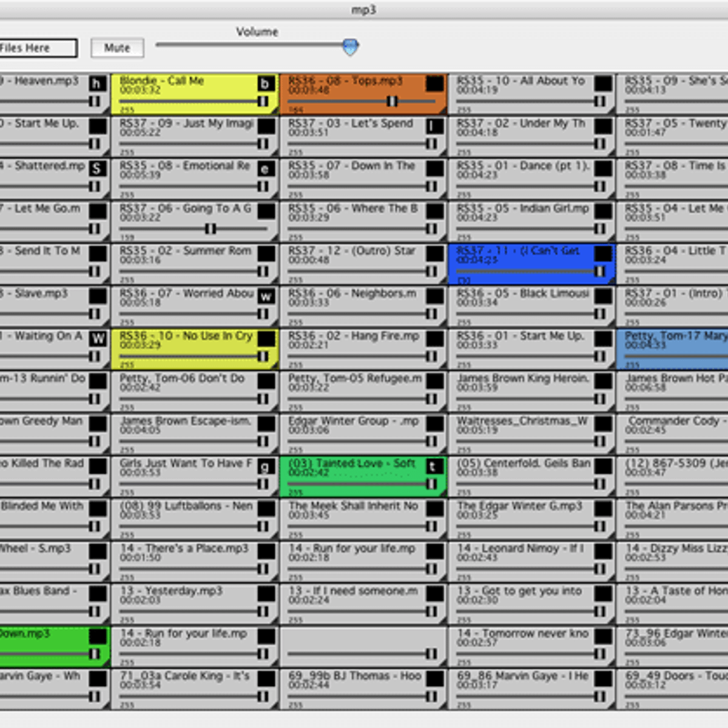This screenshot has height=728, width=728.
Task: Click hotkey box on blue RS37 - 11 cell
Action: point(603,254)
